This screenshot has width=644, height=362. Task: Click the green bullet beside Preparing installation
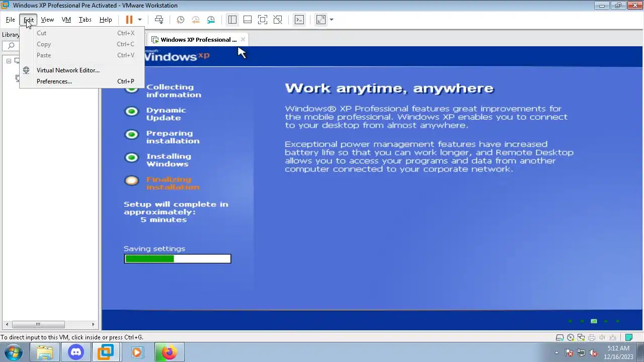131,134
